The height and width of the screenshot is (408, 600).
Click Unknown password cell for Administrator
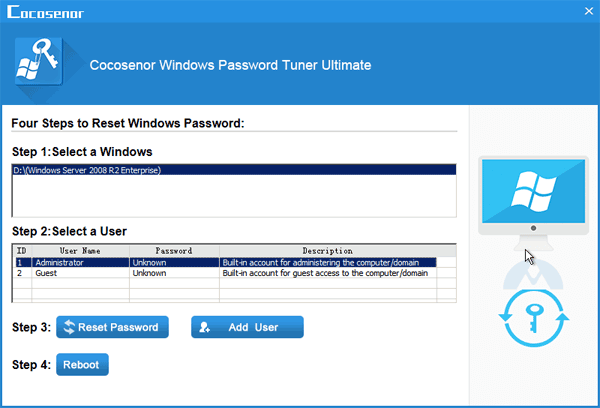point(174,263)
